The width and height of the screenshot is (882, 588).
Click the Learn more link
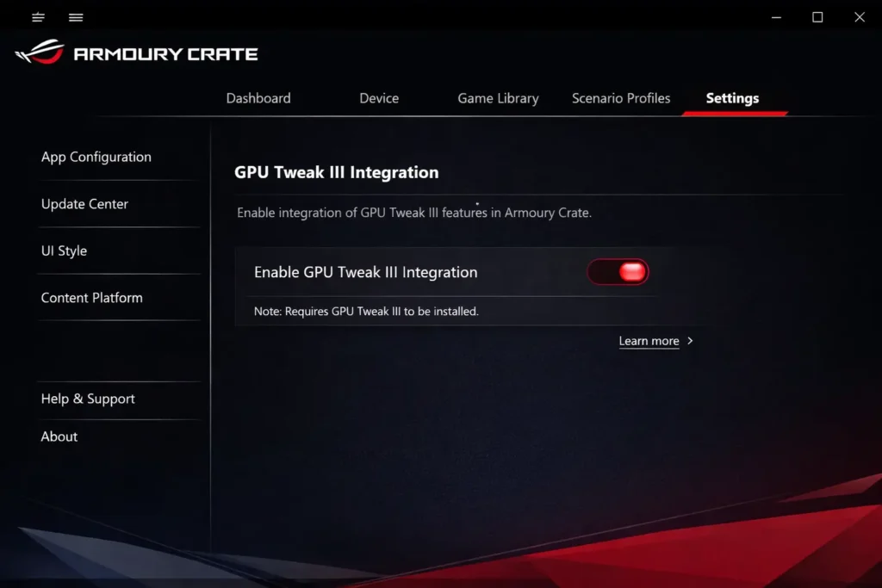649,341
